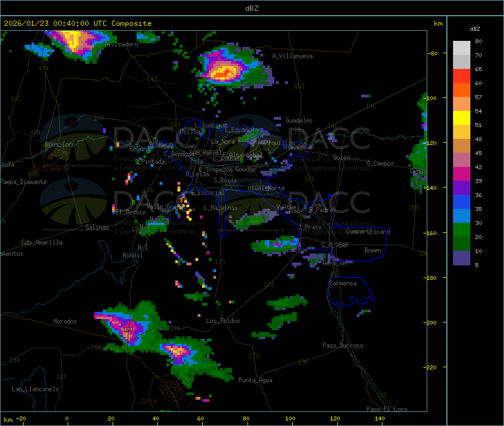Click the Lag.Llancanelo label

click(x=36, y=389)
